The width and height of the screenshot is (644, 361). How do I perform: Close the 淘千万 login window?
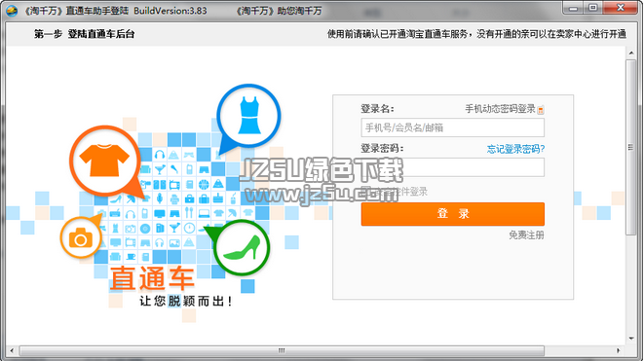(x=621, y=8)
